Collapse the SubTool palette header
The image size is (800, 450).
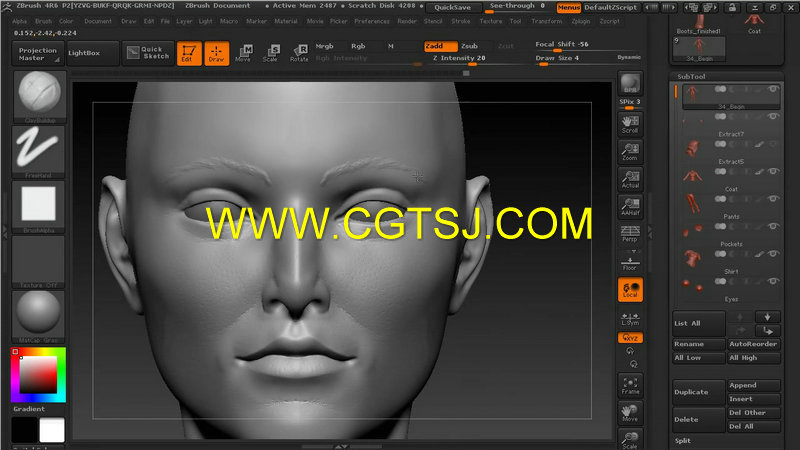point(691,77)
